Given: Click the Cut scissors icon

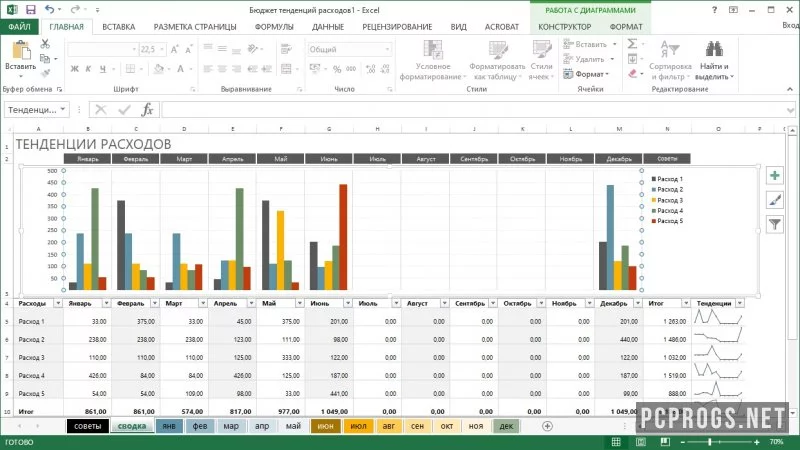Looking at the screenshot, I should (45, 44).
